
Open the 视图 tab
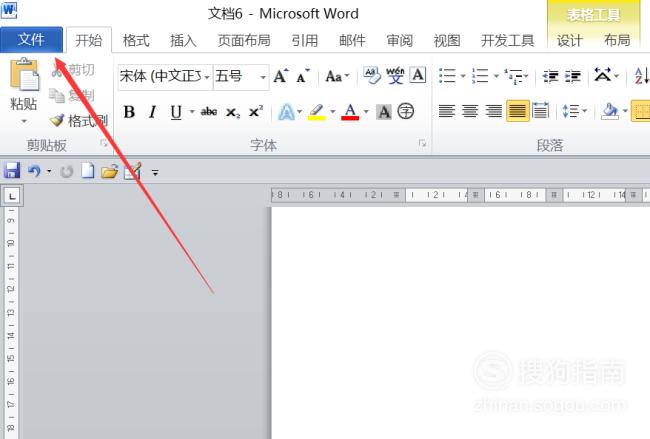coord(447,41)
